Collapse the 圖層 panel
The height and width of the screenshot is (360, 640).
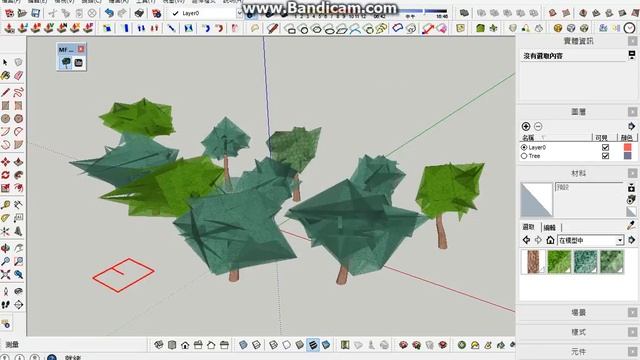(x=632, y=112)
